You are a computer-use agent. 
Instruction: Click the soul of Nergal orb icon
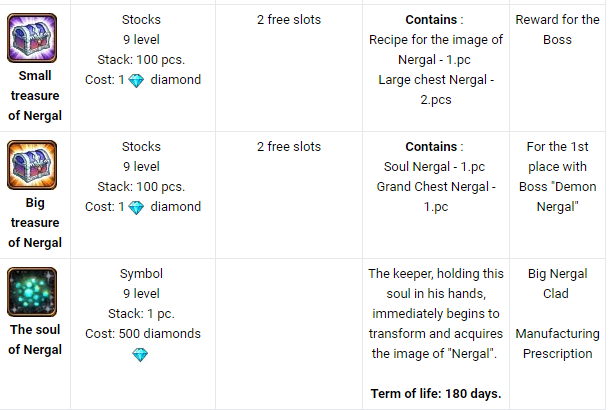(33, 293)
